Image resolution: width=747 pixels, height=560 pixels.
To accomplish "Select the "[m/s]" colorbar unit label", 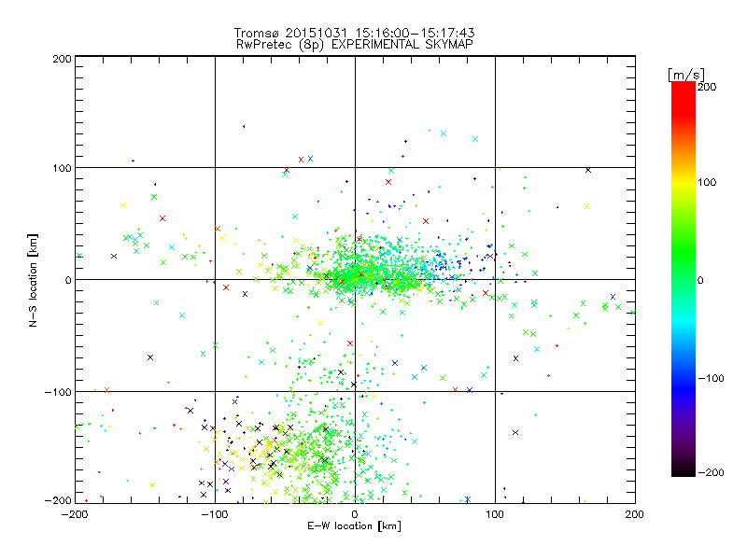I will 686,75.
